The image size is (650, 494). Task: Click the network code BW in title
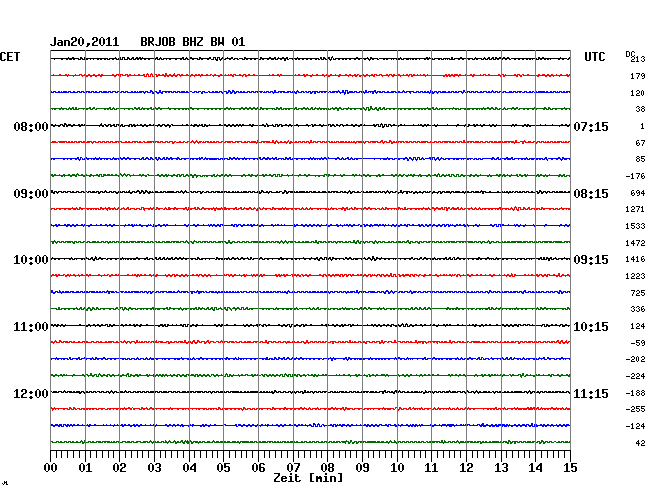[217, 42]
